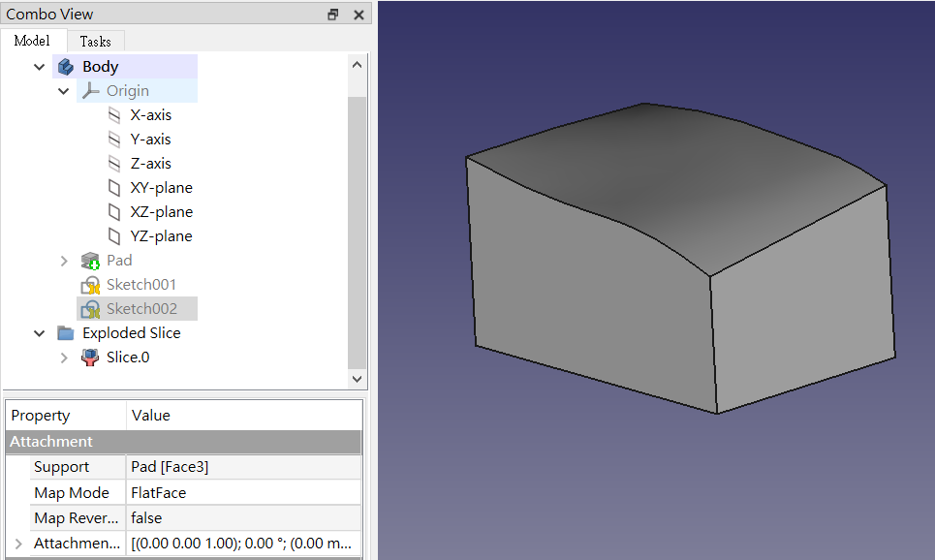
Task: Close the Combo View panel
Action: coord(358,15)
